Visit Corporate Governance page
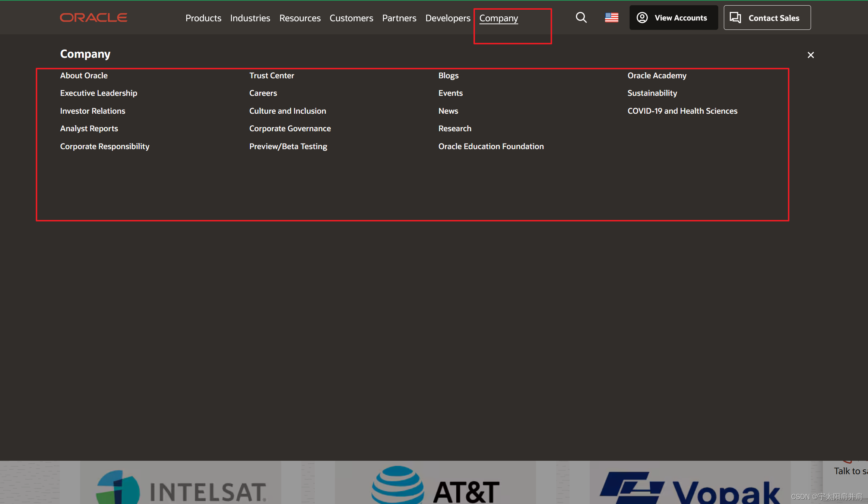 coord(290,128)
